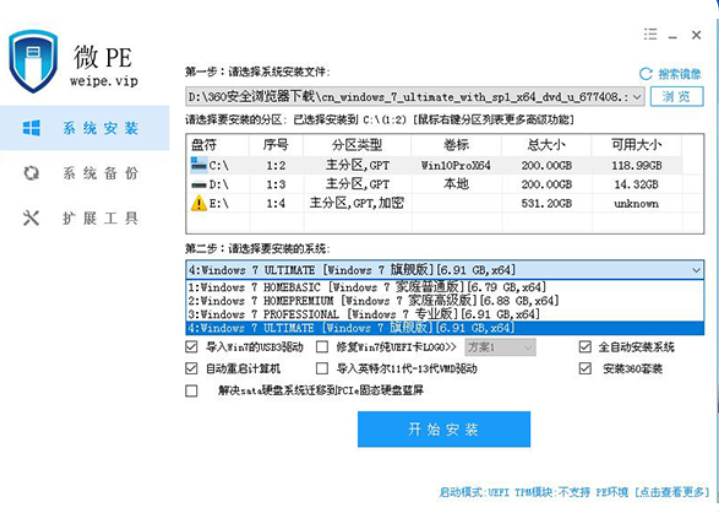Image resolution: width=719 pixels, height=512 pixels.
Task: Click the 微PE shield logo
Action: 33,61
